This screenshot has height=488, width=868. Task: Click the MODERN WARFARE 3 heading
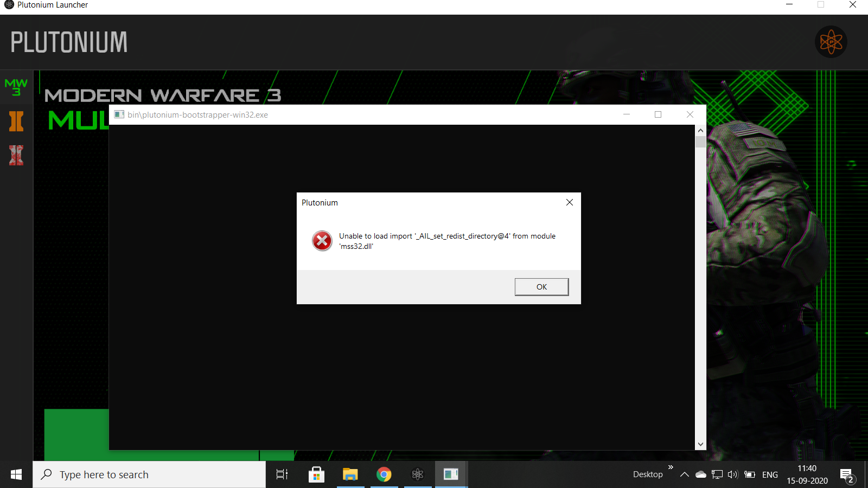click(163, 95)
